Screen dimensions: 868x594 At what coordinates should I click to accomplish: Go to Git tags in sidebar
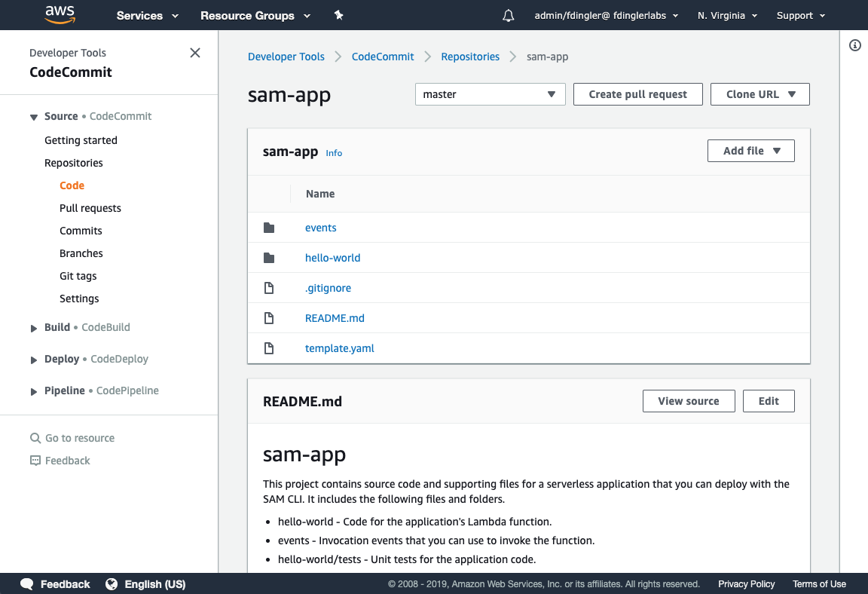(78, 276)
